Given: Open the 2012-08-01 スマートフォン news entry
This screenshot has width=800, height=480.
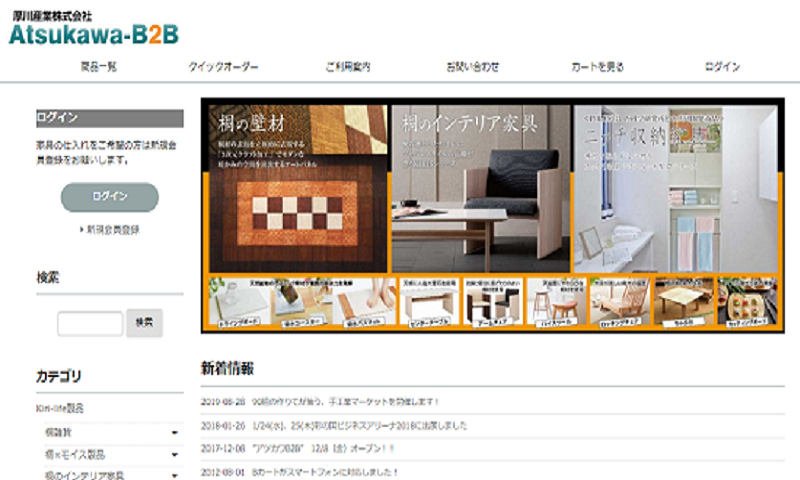Looking at the screenshot, I should click(324, 472).
